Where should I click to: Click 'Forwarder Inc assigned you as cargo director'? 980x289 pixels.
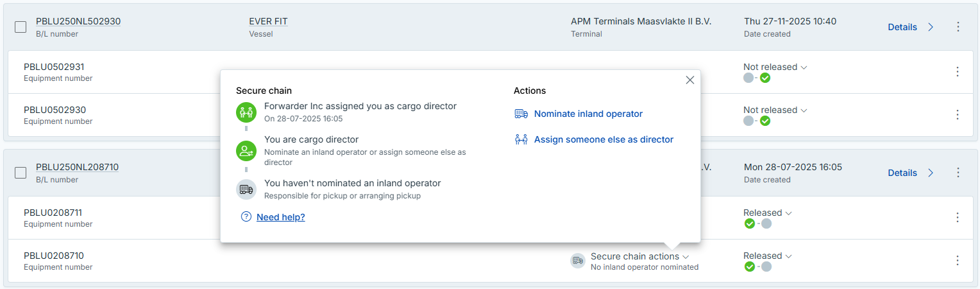click(360, 106)
